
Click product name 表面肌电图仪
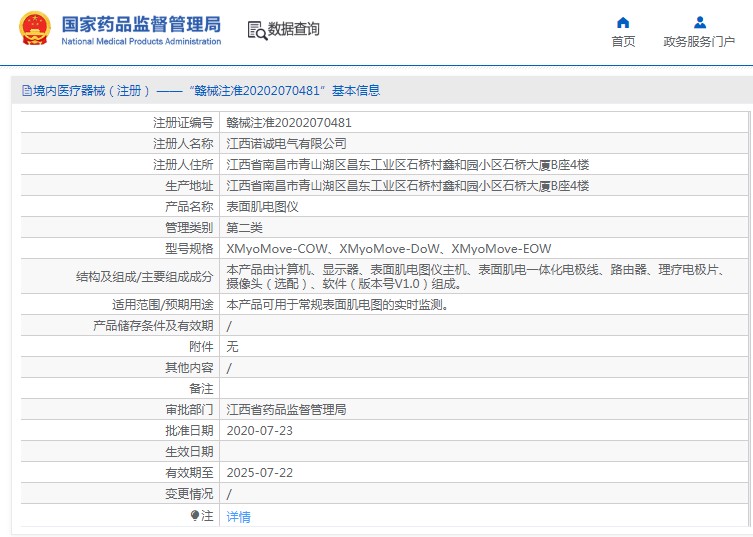(x=263, y=207)
